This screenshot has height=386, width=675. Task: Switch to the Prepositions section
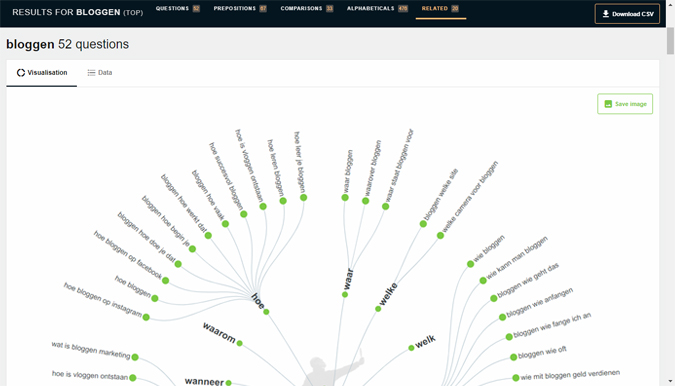tap(240, 9)
